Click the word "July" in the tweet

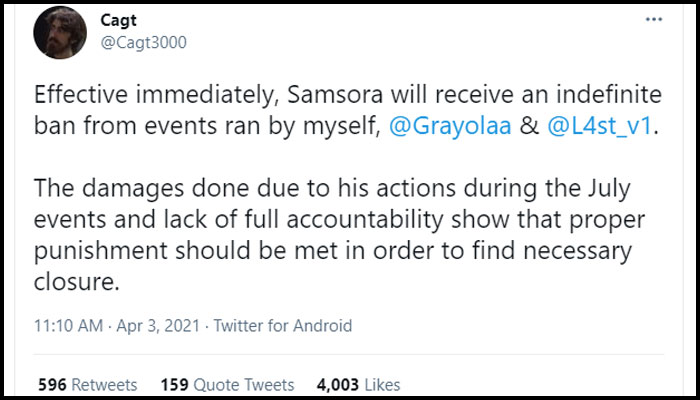pyautogui.click(x=615, y=190)
